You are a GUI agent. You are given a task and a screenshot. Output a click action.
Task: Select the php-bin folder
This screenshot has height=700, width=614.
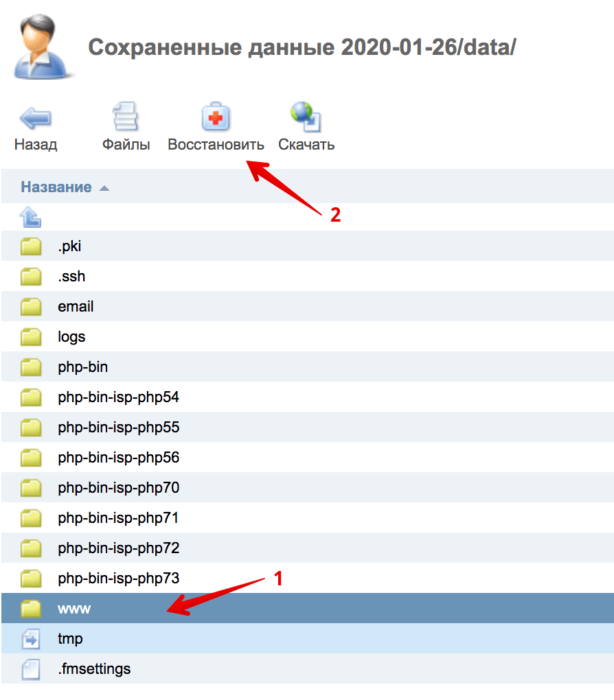308,367
